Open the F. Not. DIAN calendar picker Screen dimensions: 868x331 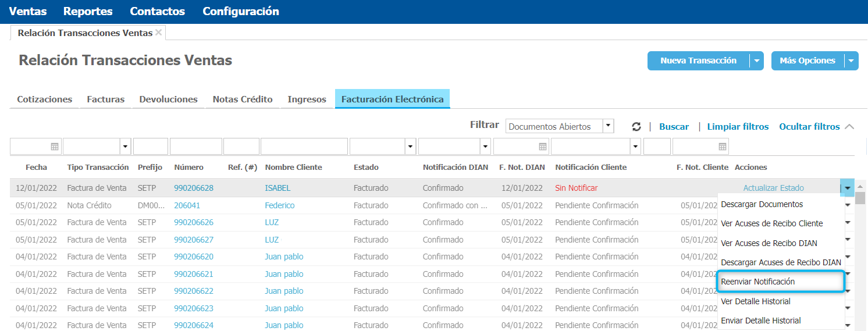tap(543, 147)
